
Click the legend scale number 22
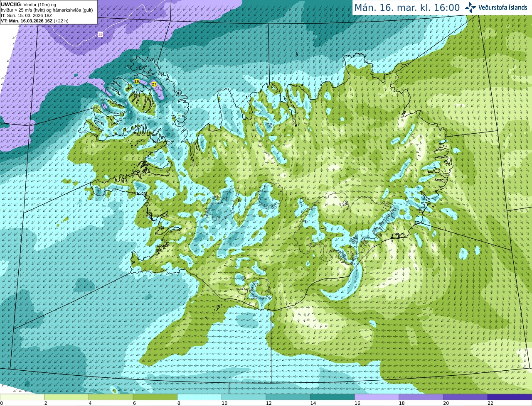[x=490, y=403]
